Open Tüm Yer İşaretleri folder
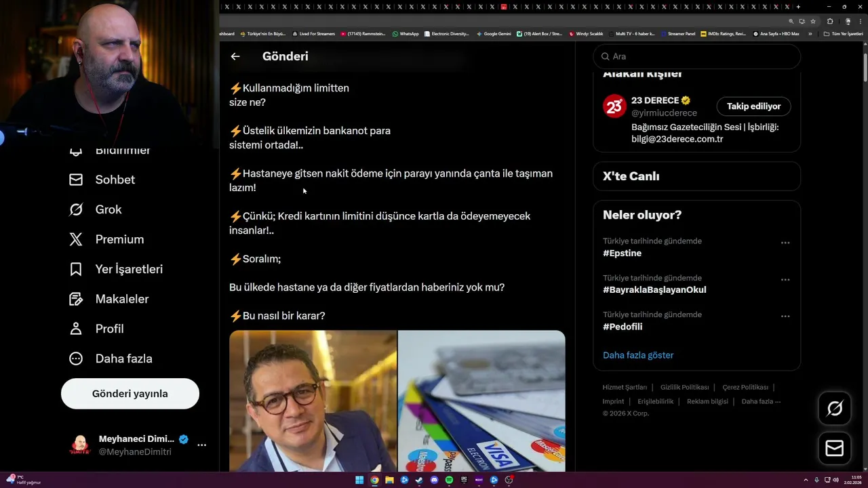The image size is (868, 488). point(843,34)
